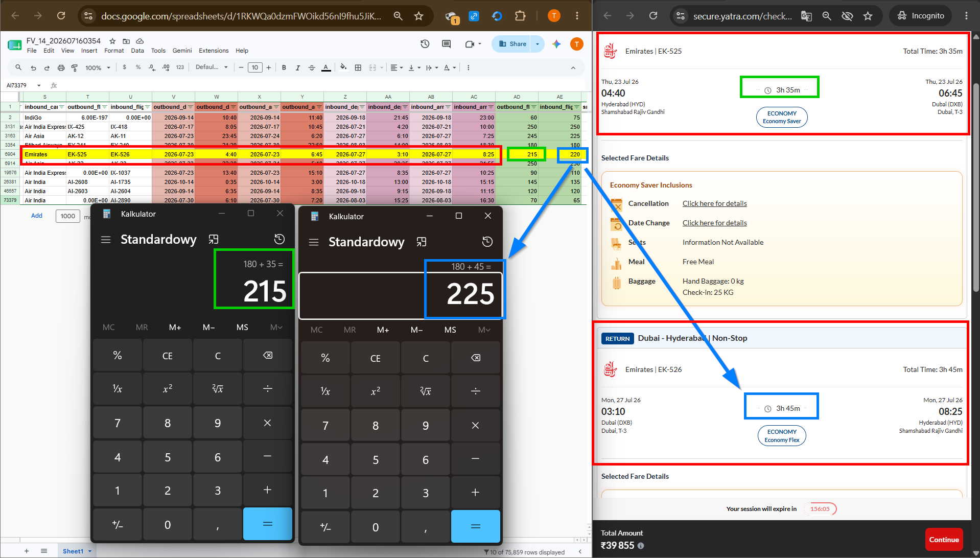Viewport: 980px width, 558px height.
Task: Click the third-party cookies eye icon in Yatra browser
Action: 847,16
